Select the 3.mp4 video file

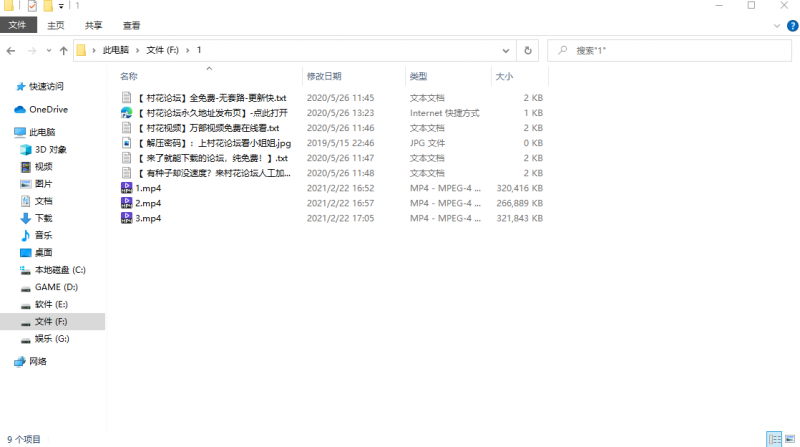click(x=148, y=218)
